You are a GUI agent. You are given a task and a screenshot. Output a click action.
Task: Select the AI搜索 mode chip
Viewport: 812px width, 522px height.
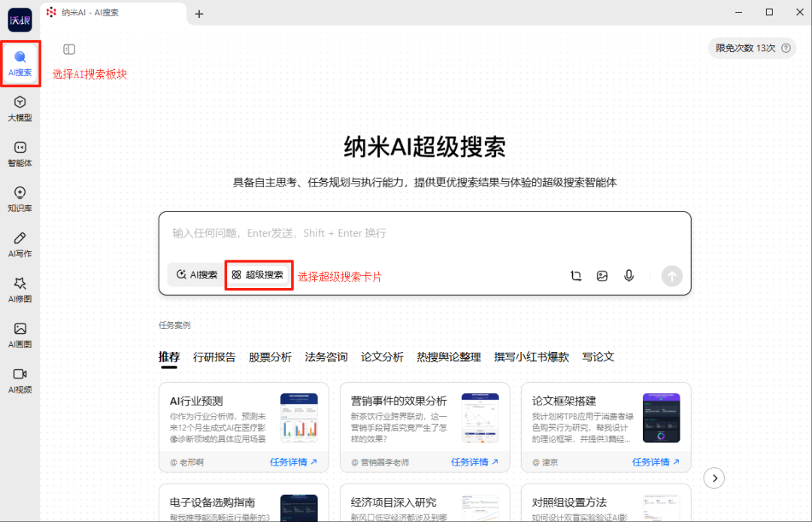point(197,275)
